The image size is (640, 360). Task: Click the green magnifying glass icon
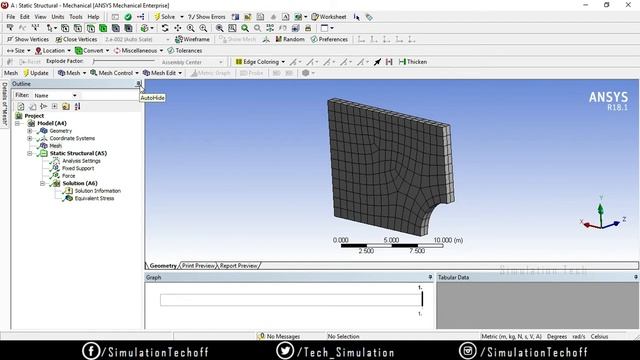(245, 28)
